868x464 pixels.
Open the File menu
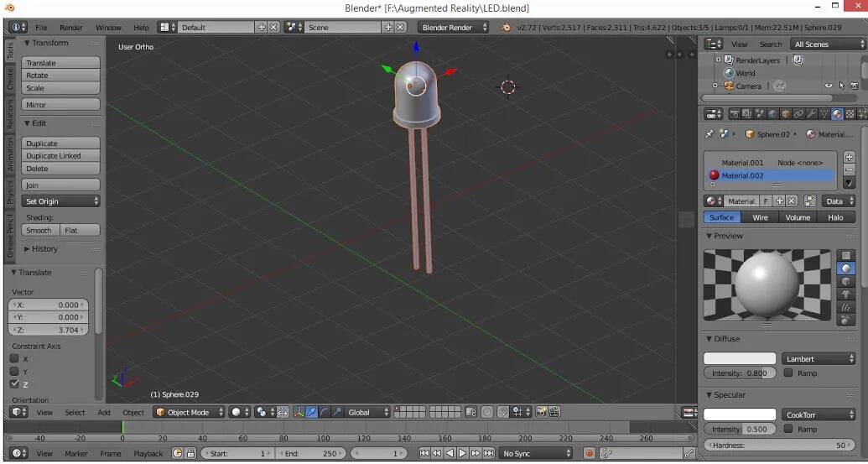pos(42,27)
